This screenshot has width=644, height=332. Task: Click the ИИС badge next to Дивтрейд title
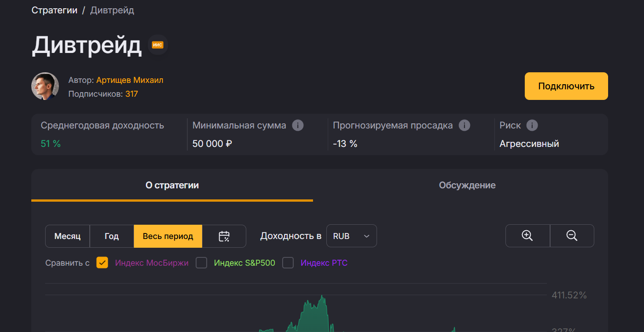[x=158, y=45]
